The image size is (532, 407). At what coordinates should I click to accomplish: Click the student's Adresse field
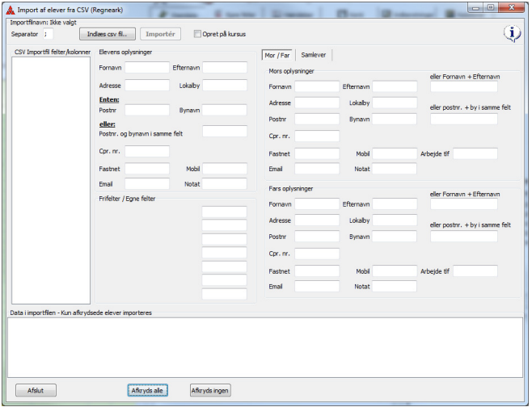147,86
